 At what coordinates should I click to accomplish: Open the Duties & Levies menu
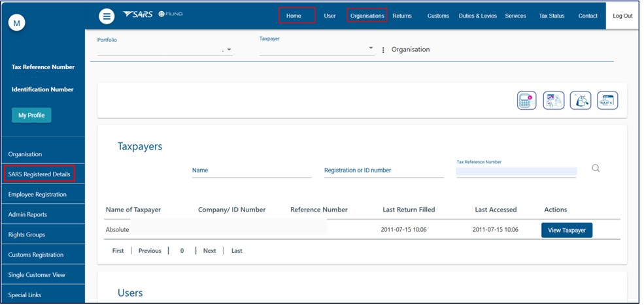(x=478, y=16)
